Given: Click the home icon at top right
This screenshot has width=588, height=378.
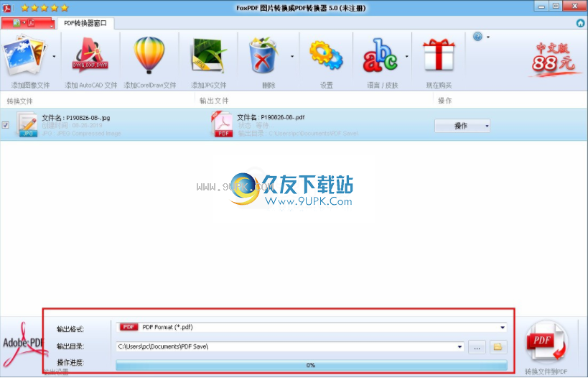Looking at the screenshot, I should pos(581,23).
